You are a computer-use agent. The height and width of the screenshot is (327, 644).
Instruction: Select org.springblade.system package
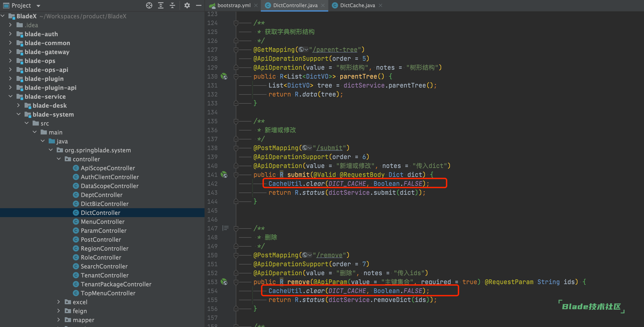(x=98, y=150)
